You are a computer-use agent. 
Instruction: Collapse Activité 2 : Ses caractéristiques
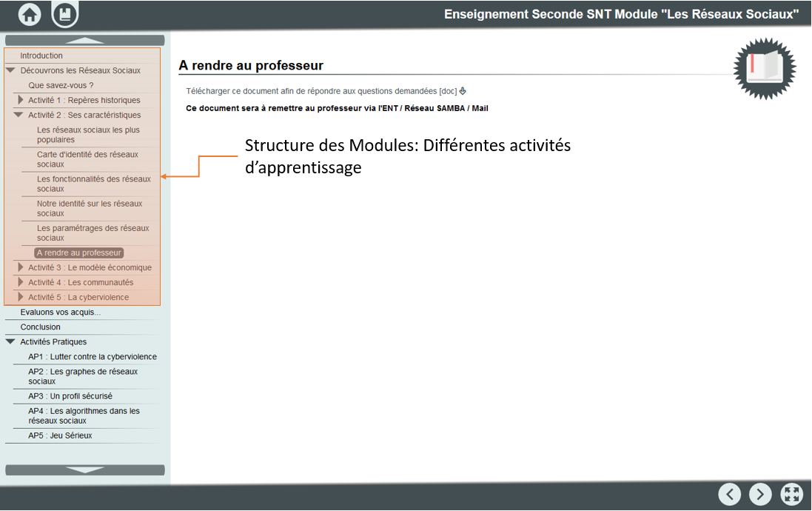pyautogui.click(x=18, y=115)
